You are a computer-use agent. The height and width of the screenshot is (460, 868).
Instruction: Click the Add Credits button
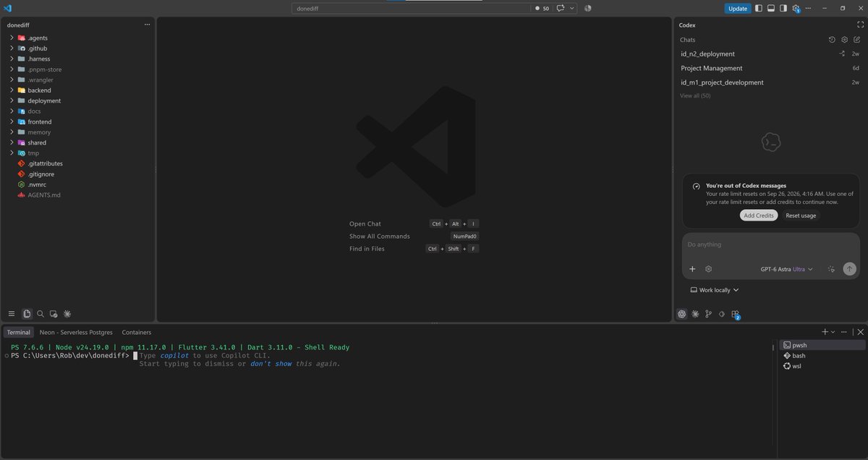(x=759, y=216)
